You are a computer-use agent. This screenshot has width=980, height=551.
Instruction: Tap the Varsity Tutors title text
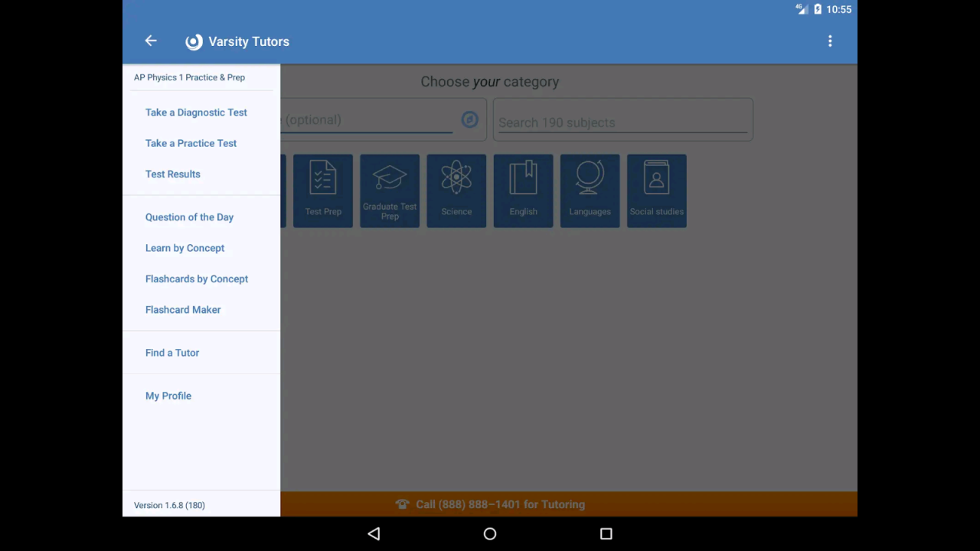click(x=249, y=41)
